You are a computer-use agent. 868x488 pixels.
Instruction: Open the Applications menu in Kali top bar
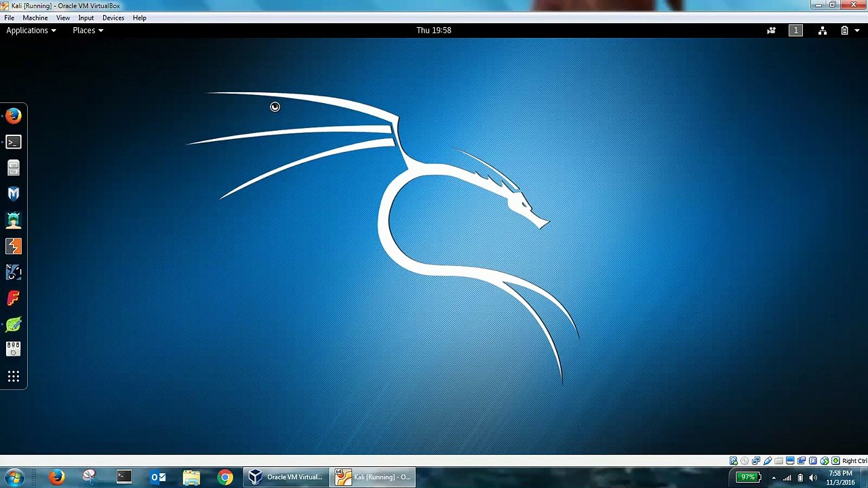31,30
